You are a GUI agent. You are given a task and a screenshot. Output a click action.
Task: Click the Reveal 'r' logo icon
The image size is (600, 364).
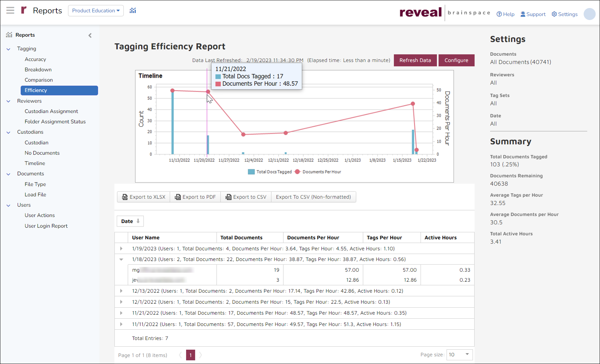pos(24,10)
